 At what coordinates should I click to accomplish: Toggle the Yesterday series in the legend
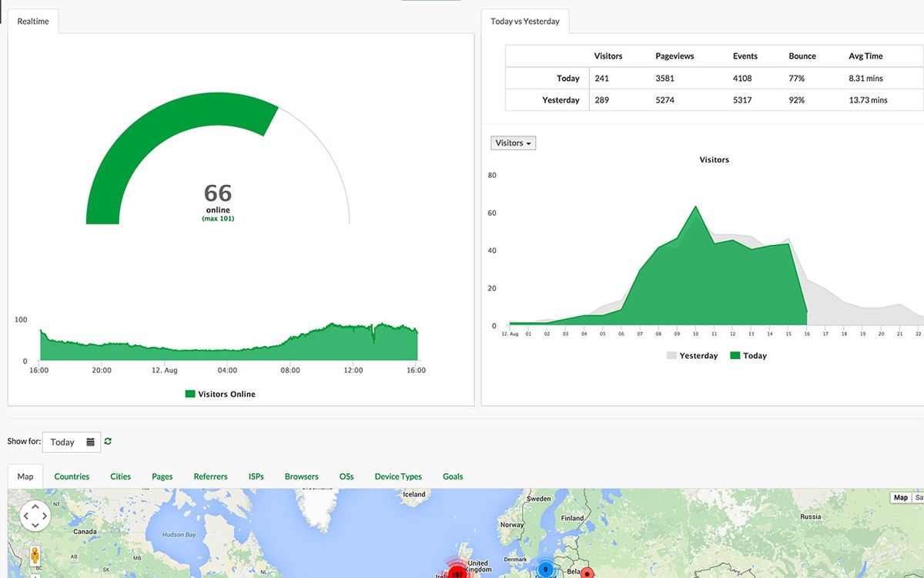(x=691, y=355)
